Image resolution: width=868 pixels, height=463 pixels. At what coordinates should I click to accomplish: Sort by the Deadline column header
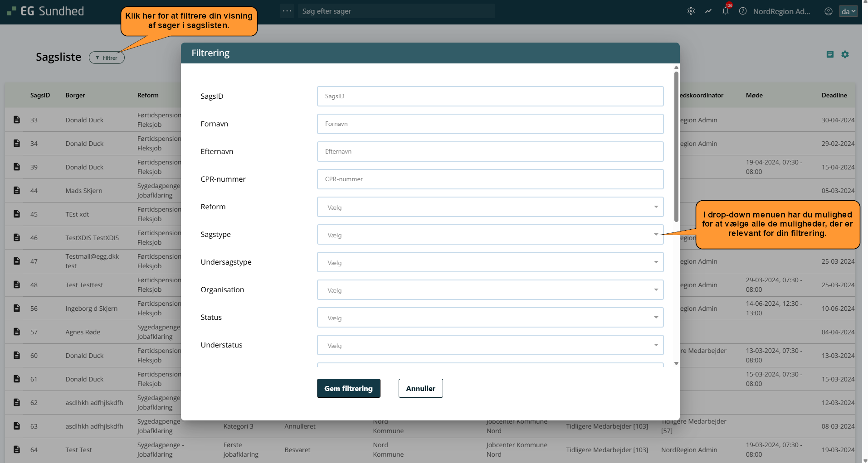click(x=834, y=95)
